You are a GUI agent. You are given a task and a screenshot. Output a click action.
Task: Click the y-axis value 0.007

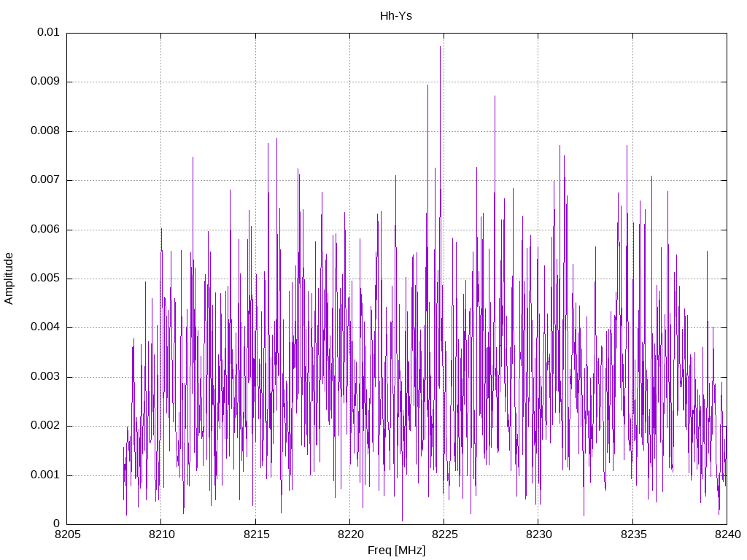pyautogui.click(x=45, y=180)
